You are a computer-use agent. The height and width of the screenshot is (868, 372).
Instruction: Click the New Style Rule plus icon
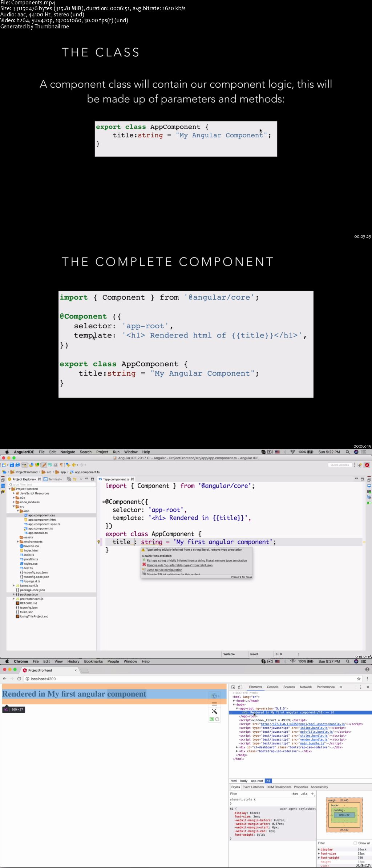point(312,794)
